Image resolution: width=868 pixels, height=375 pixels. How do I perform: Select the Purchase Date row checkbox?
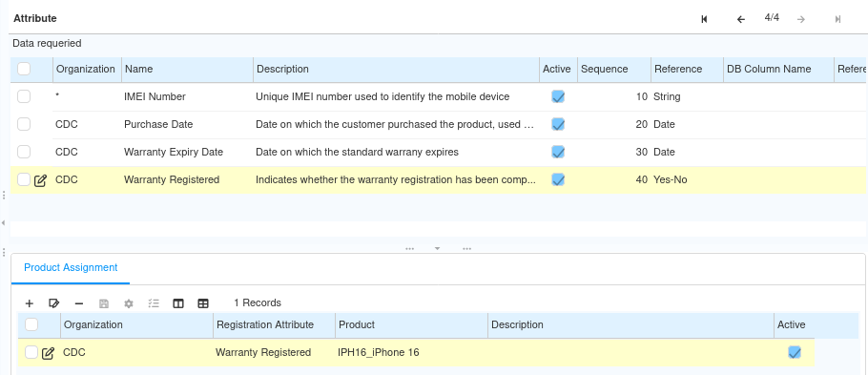point(24,124)
